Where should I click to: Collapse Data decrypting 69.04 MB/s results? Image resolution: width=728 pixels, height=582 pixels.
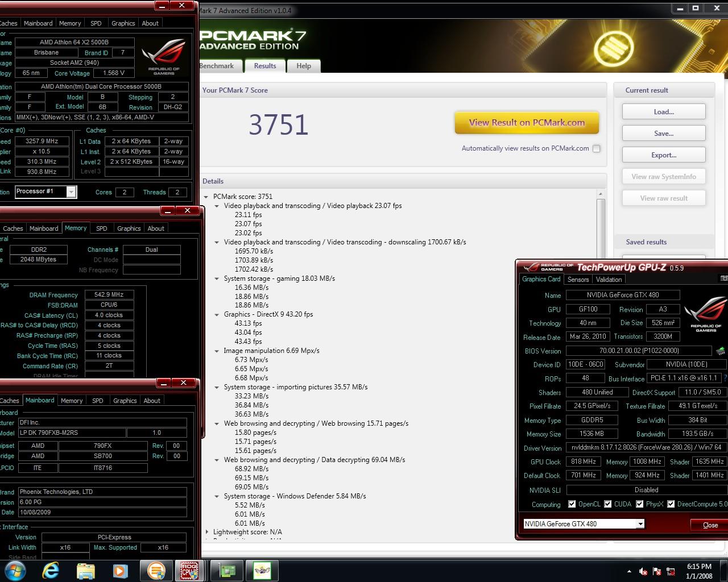[x=217, y=460]
